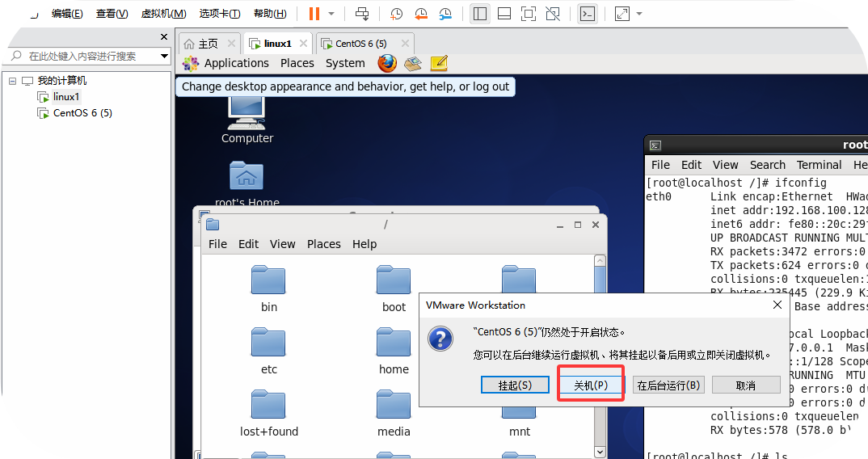The height and width of the screenshot is (459, 868).
Task: Click the 在后台运行(B) button
Action: click(x=668, y=385)
